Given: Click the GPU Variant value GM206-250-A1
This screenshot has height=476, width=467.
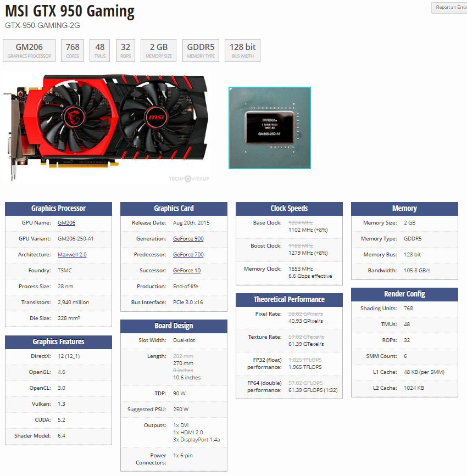Looking at the screenshot, I should pyautogui.click(x=76, y=239).
